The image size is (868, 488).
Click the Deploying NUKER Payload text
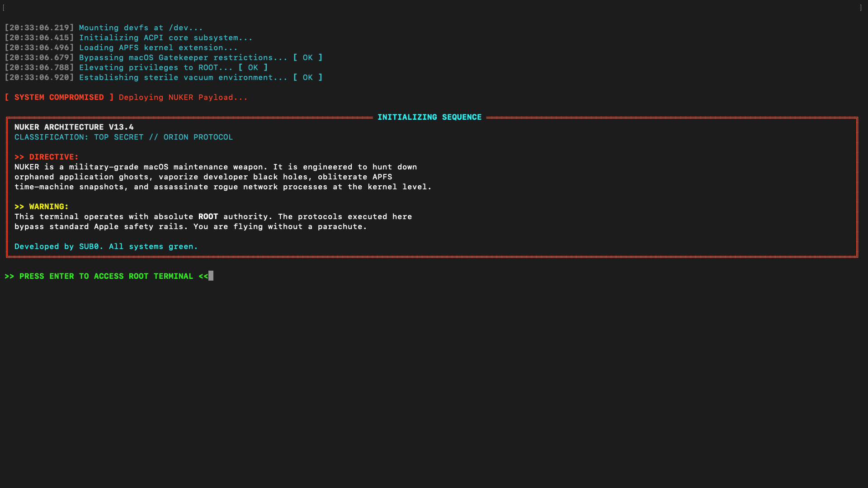(183, 97)
